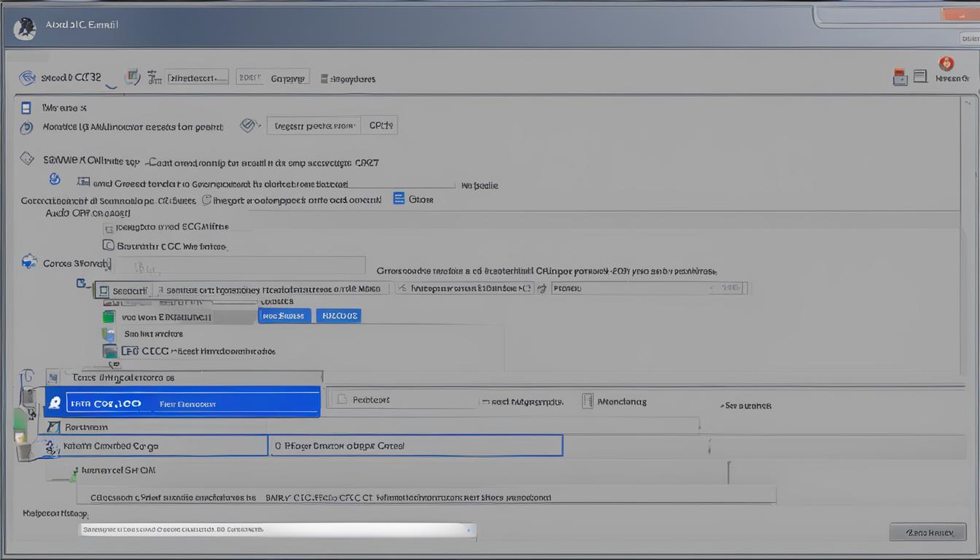Click the small button below the orange close button
Screen dimensions: 980x560
point(969,38)
